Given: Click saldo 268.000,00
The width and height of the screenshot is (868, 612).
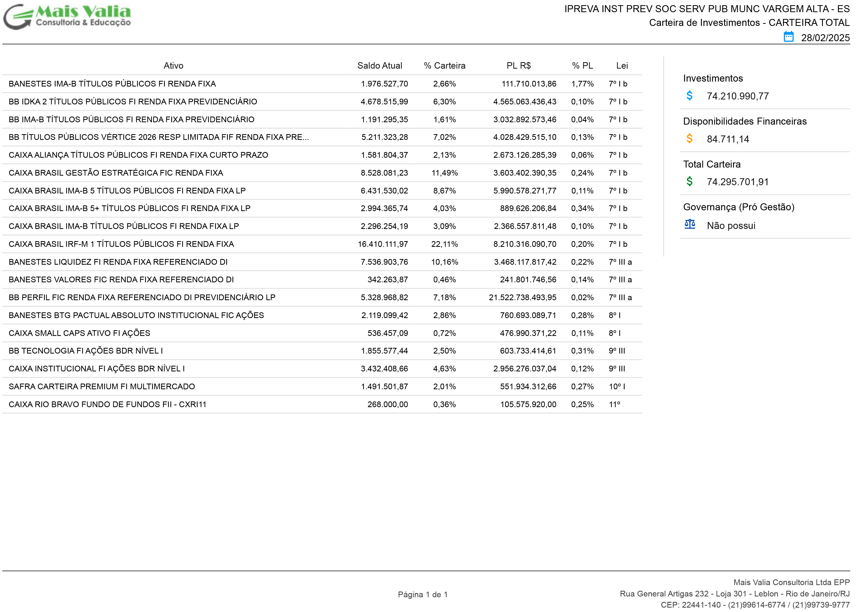Looking at the screenshot, I should 388,404.
